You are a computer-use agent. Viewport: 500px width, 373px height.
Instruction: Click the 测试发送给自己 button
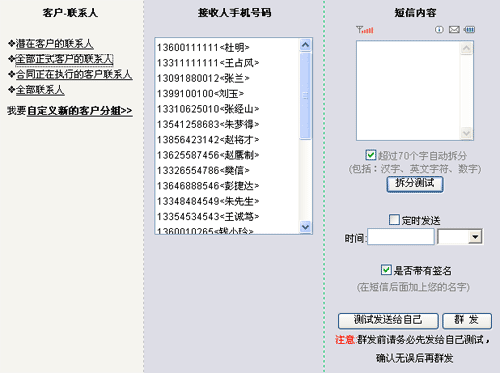click(x=388, y=320)
